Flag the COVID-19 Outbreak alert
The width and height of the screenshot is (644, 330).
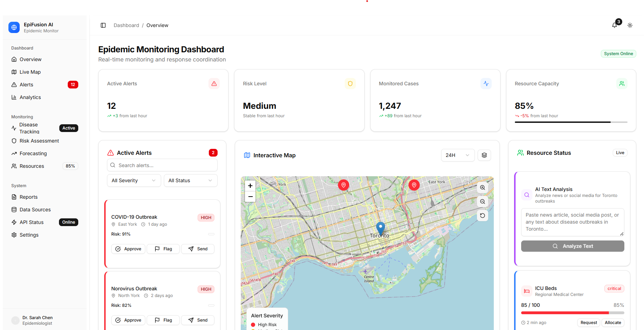coord(163,249)
